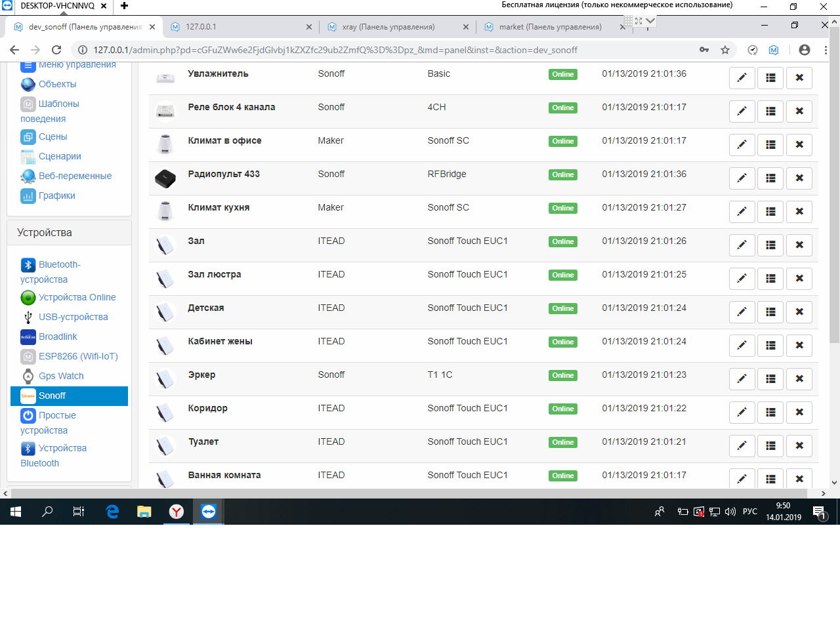Click the browser address bar URL
Image resolution: width=840 pixels, height=631 pixels.
coord(335,50)
